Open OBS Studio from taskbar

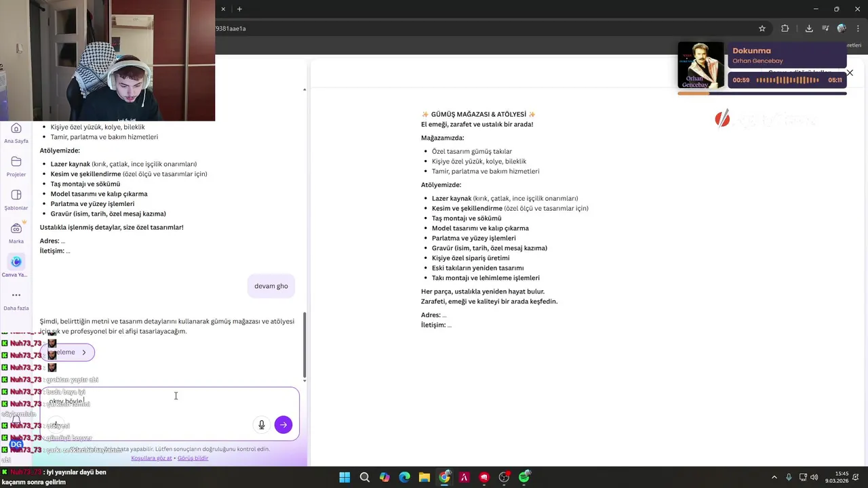pos(504,477)
